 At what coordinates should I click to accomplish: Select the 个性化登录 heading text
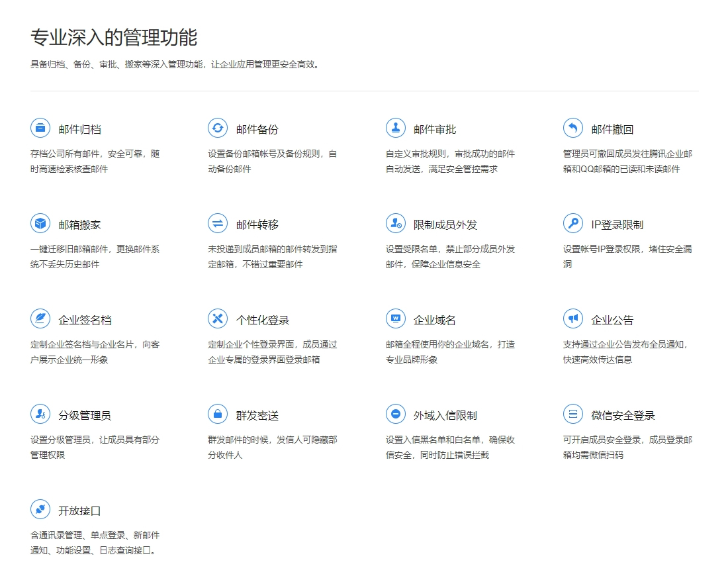[x=262, y=320]
